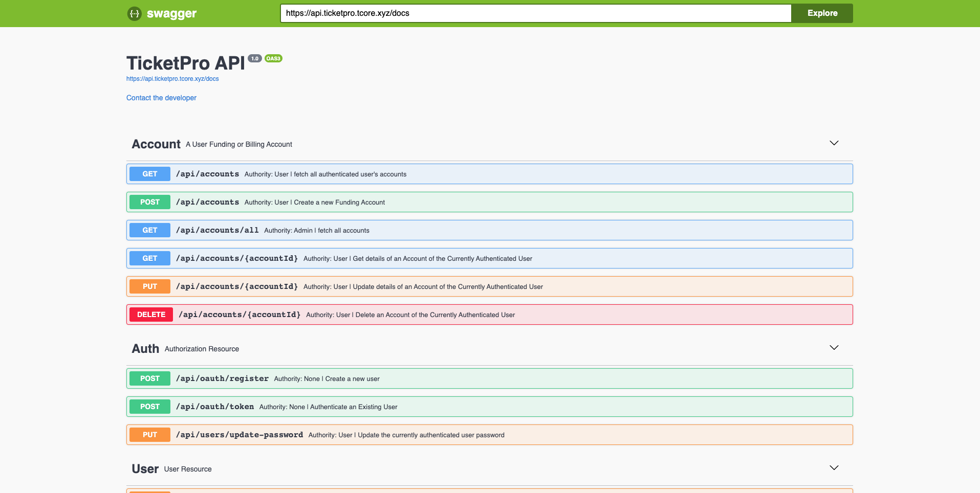The height and width of the screenshot is (493, 980).
Task: Open the Contact the developer link
Action: 161,98
